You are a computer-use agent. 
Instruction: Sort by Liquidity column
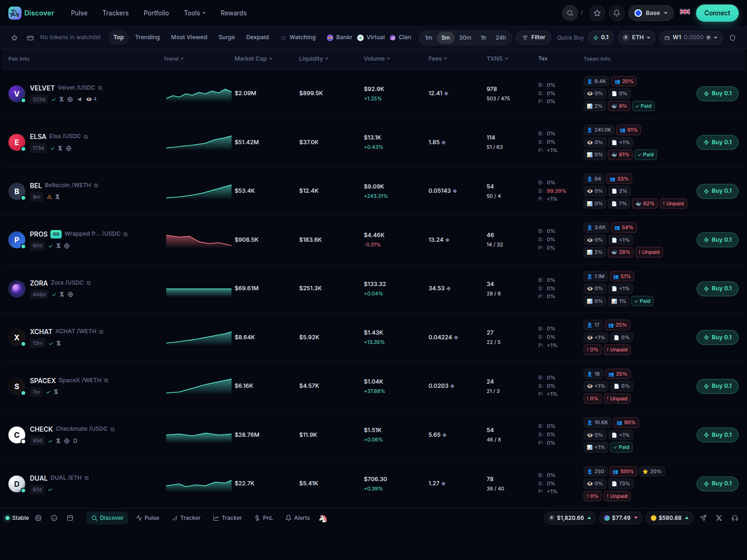pyautogui.click(x=314, y=59)
